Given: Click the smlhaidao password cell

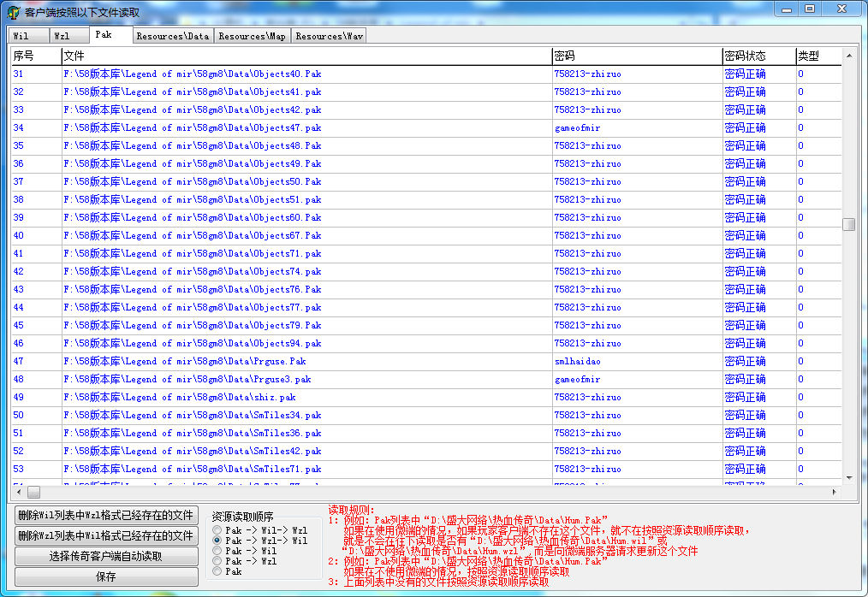Looking at the screenshot, I should point(577,362).
